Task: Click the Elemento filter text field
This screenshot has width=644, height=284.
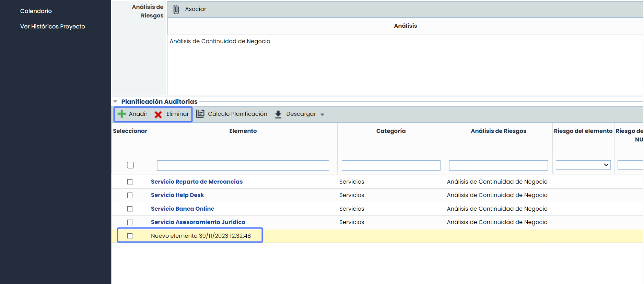Action: (243, 165)
